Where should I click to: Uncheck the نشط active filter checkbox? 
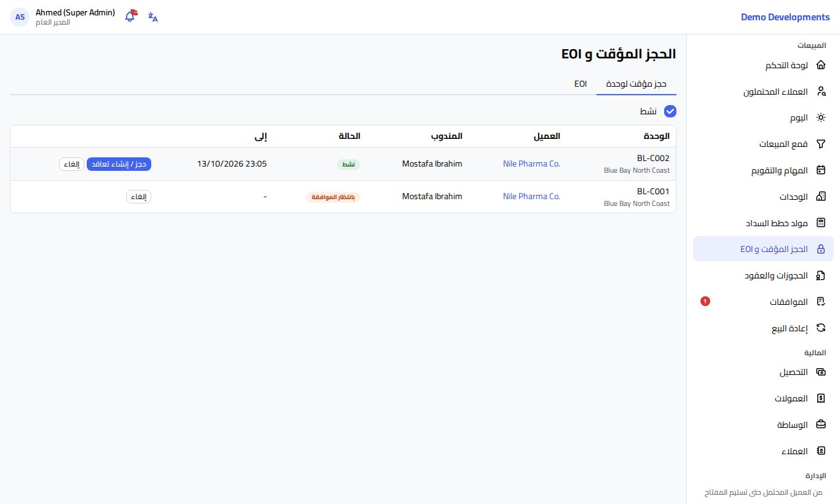point(670,111)
